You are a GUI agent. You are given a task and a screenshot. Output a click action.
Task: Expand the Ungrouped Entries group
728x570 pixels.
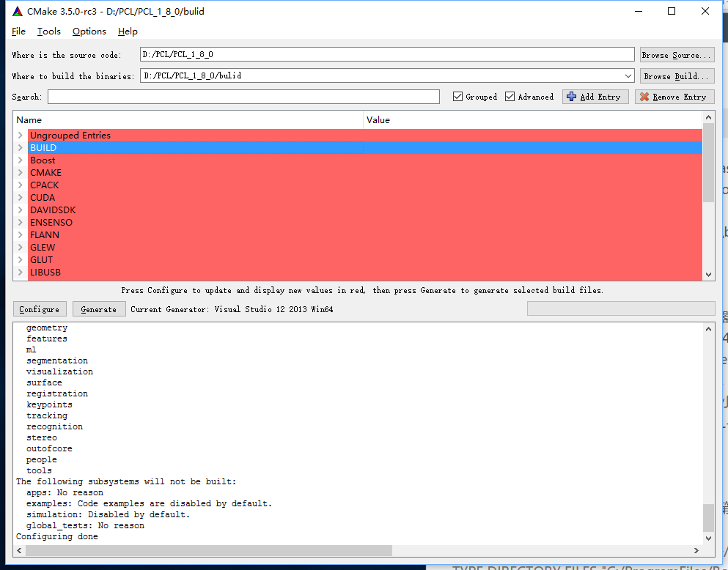pyautogui.click(x=21, y=135)
